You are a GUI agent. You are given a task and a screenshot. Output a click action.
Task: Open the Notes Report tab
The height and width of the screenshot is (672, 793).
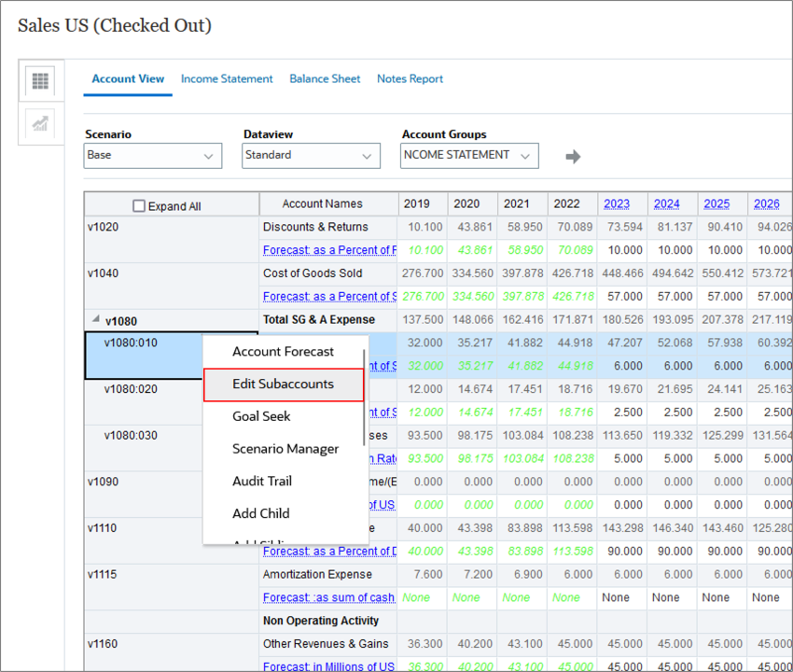[x=410, y=78]
